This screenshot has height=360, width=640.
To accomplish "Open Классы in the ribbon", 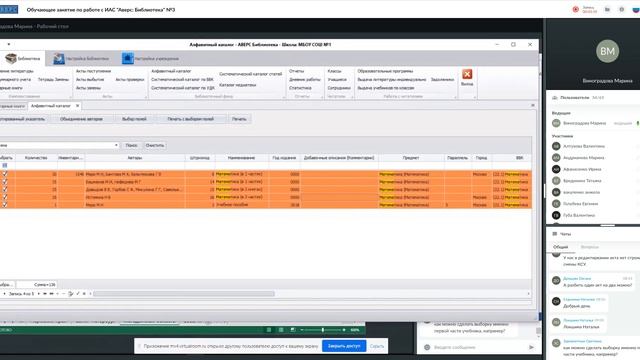I will pos(334,71).
